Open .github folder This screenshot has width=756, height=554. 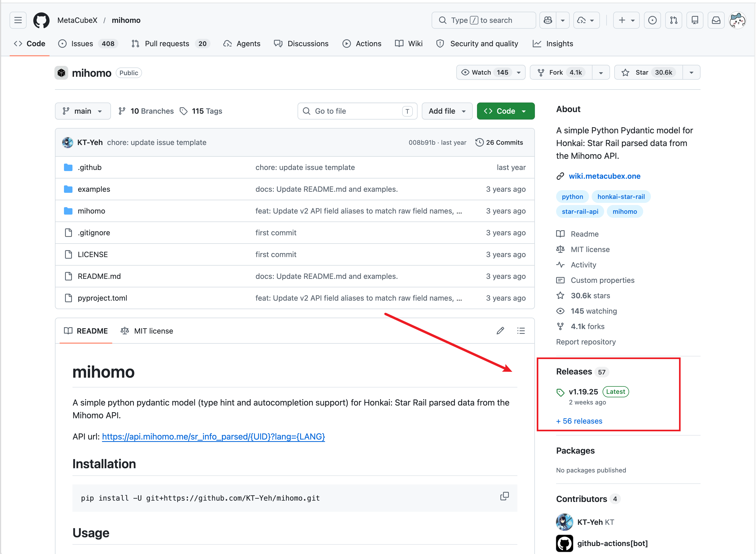point(89,167)
